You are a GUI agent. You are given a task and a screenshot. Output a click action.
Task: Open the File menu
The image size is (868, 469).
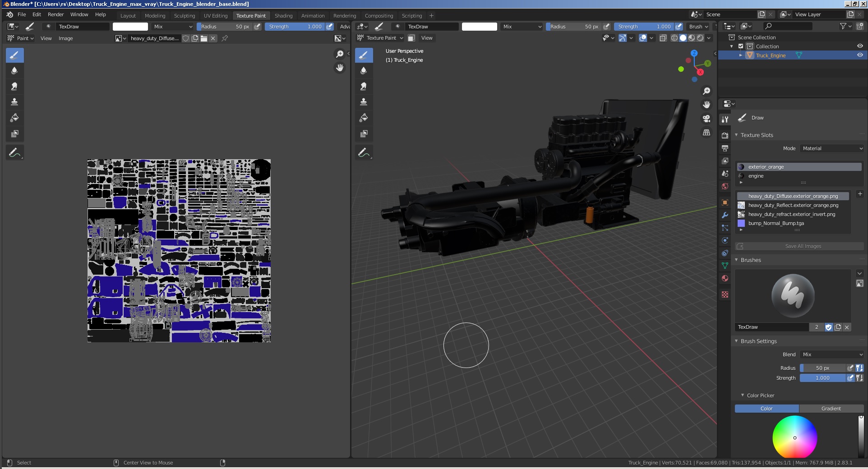(22, 14)
